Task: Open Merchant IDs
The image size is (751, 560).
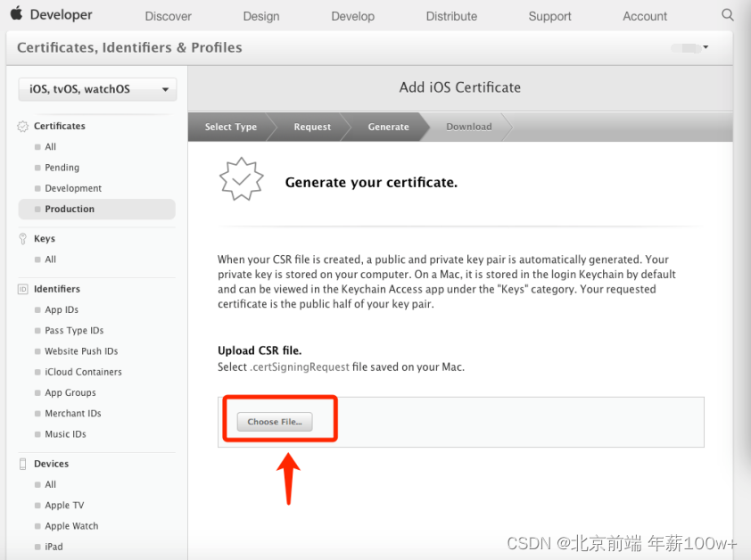Action: tap(73, 414)
